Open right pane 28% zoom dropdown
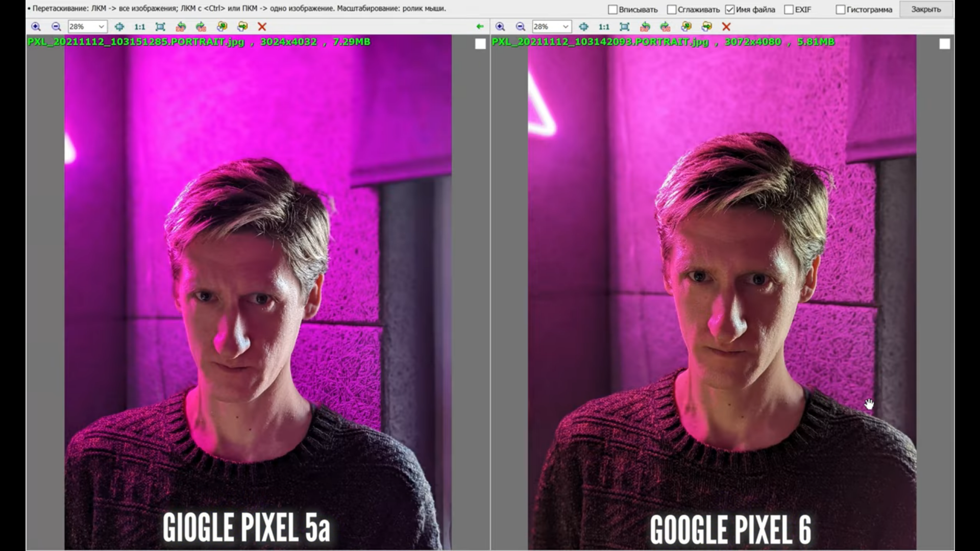This screenshot has width=980, height=551. tap(565, 27)
